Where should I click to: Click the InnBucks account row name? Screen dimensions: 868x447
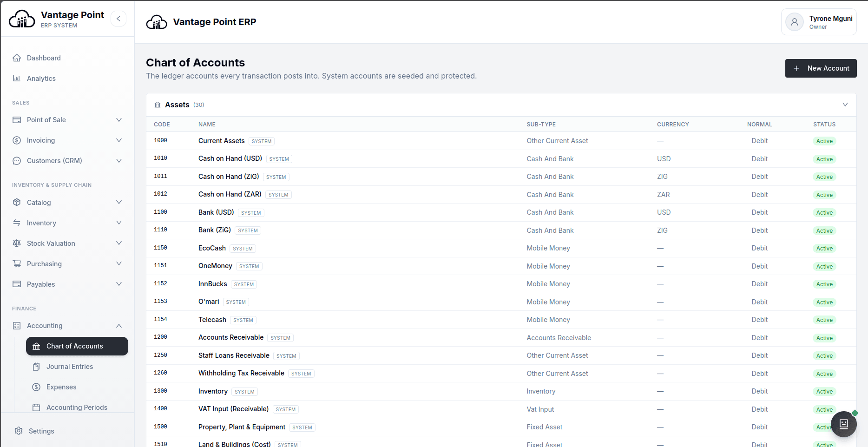212,284
